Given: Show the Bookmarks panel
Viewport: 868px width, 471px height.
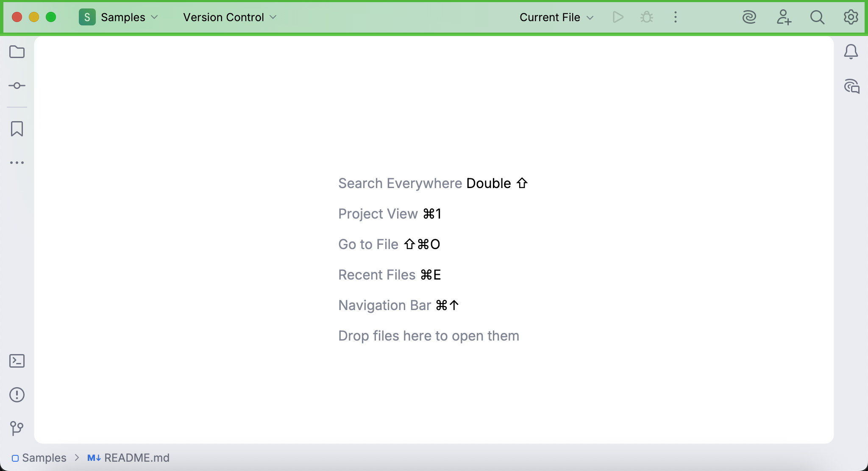Looking at the screenshot, I should [17, 129].
